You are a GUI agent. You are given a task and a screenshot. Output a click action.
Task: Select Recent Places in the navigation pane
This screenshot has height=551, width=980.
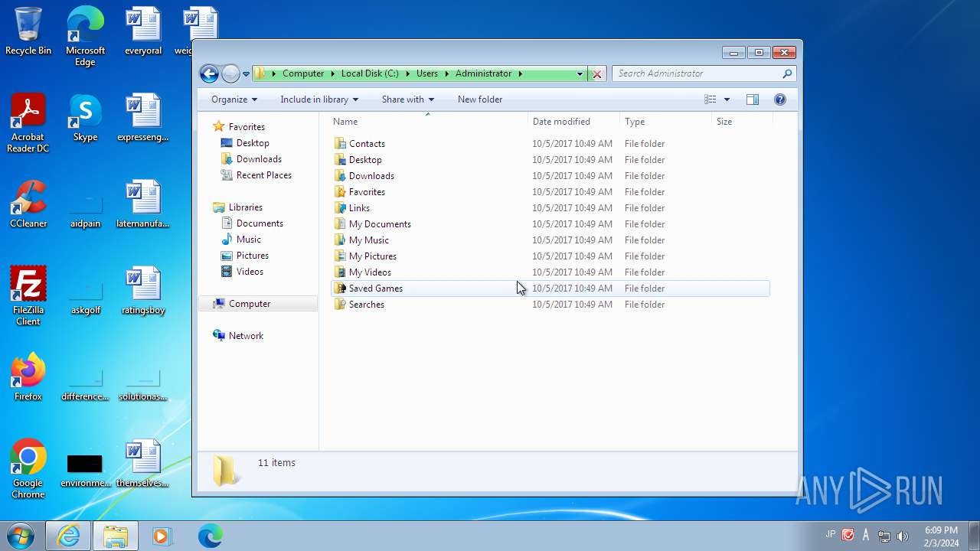[x=264, y=175]
